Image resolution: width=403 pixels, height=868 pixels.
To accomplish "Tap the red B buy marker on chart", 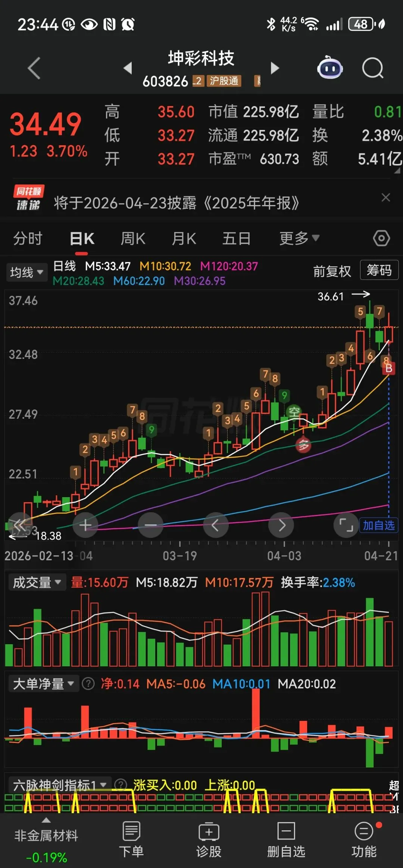I will click(388, 369).
